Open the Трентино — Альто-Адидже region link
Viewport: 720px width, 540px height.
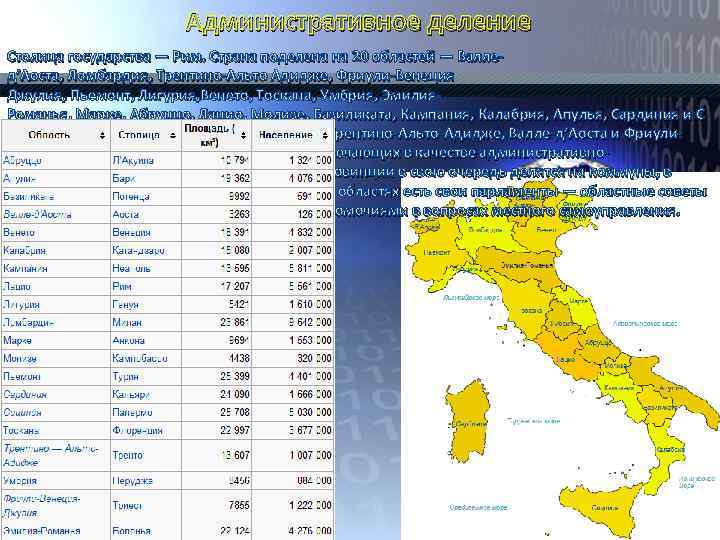pos(51,455)
